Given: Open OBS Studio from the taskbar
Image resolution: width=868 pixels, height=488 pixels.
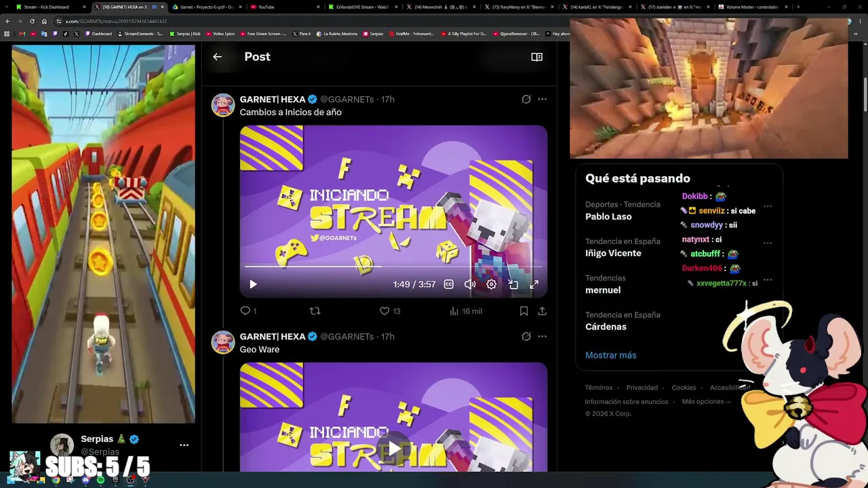Looking at the screenshot, I should (x=130, y=480).
